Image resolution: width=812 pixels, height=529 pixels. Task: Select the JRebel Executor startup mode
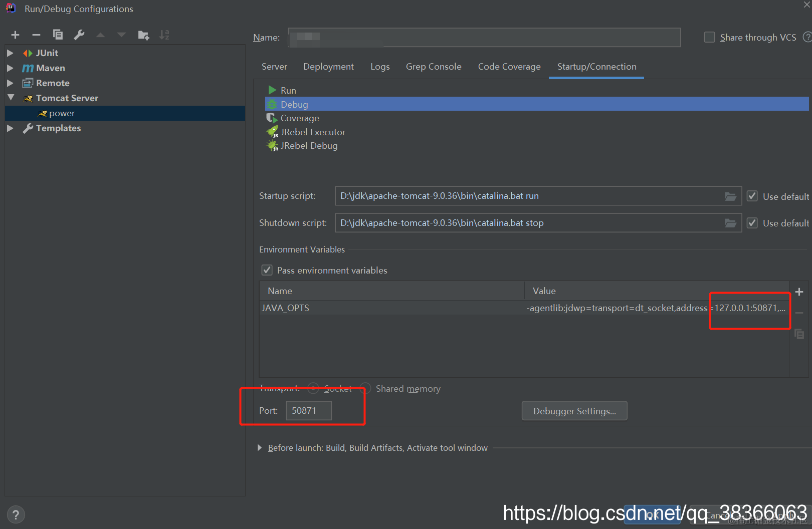point(313,132)
